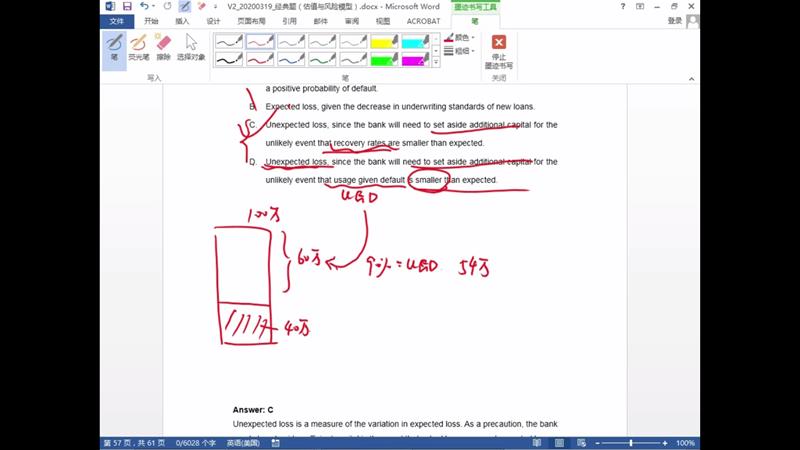800x450 pixels.
Task: Switch to the References (引用) tab
Action: [x=289, y=21]
